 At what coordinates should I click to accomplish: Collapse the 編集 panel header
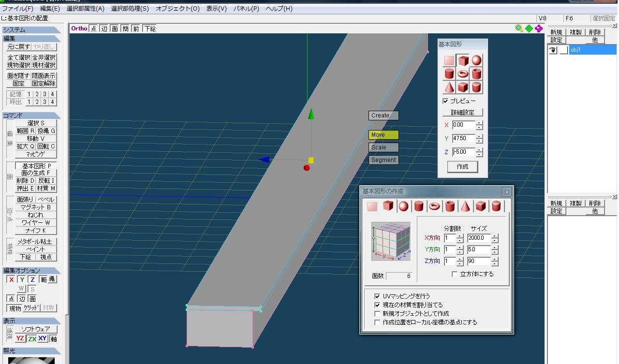pyautogui.click(x=31, y=39)
